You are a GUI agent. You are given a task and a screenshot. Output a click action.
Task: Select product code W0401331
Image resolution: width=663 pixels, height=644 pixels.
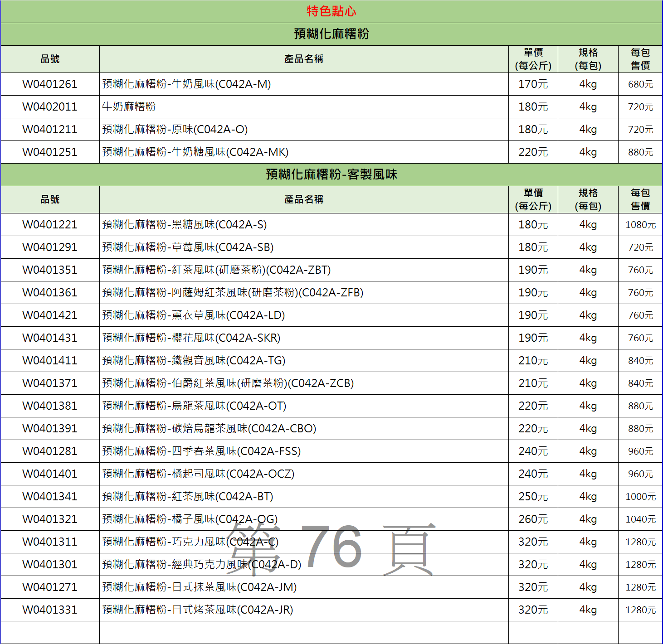pos(50,610)
